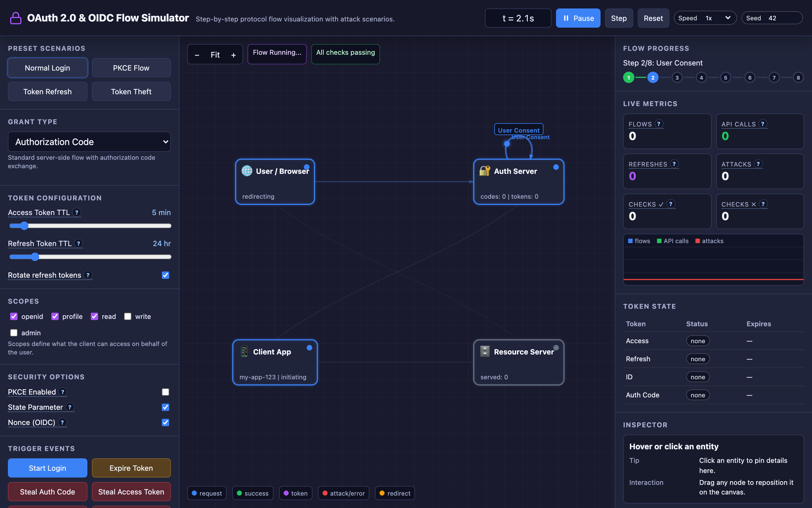Open the help icon beside PKCE Enabled

pos(62,392)
